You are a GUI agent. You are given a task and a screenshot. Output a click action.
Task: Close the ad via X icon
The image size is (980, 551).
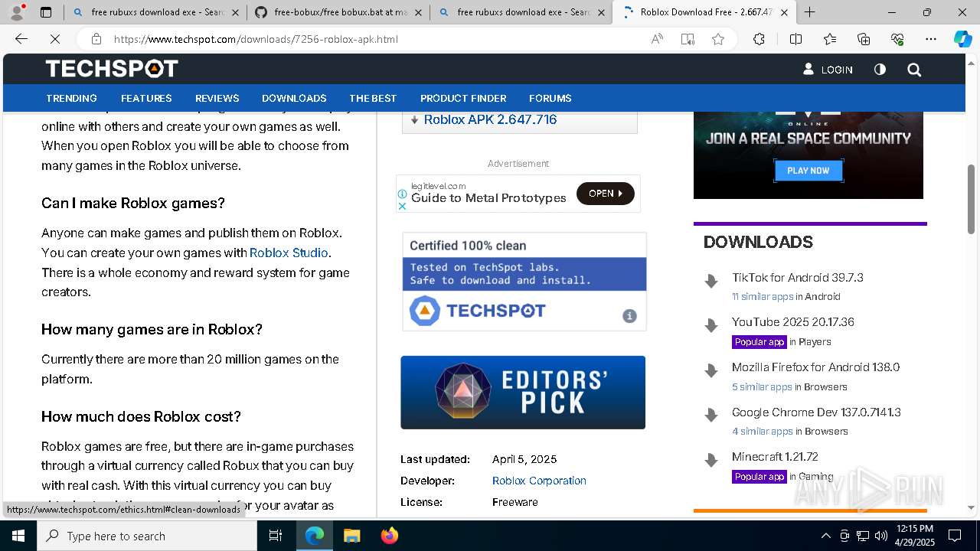tap(402, 206)
